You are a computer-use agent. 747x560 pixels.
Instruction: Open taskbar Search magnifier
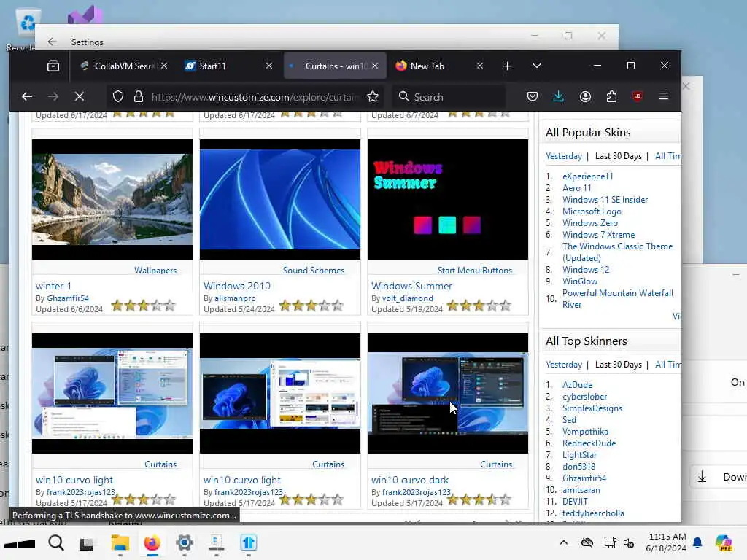[56, 542]
